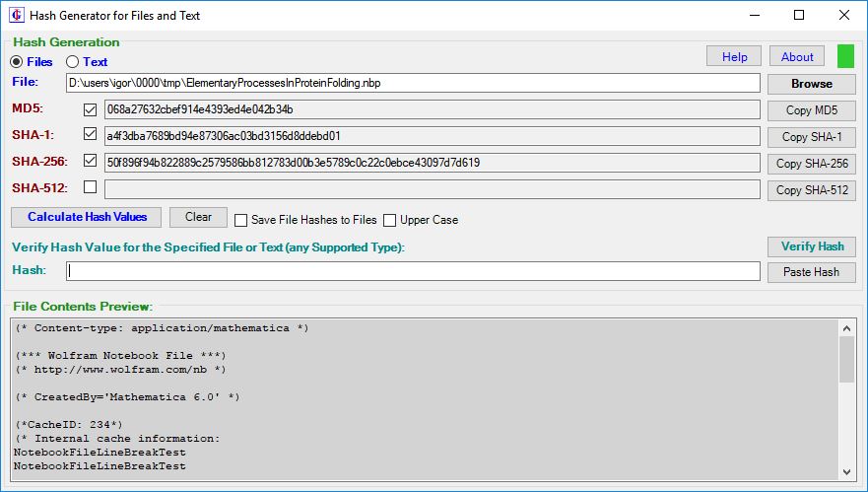Click Calculate Hash Values
The width and height of the screenshot is (868, 492).
pos(87,217)
